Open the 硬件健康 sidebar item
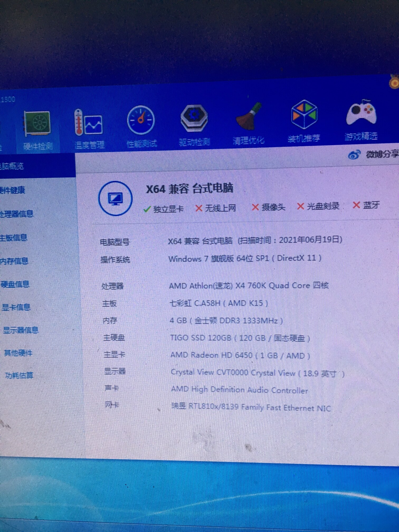This screenshot has width=399, height=532. coord(13,190)
